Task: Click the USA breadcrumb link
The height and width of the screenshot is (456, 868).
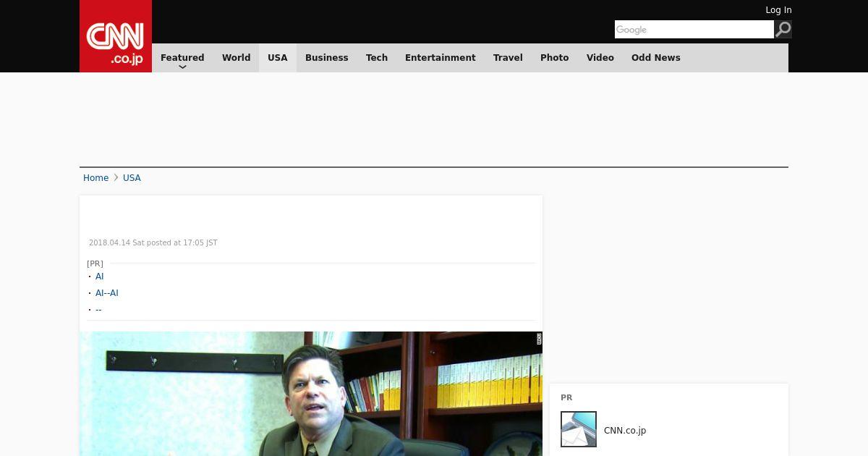Action: [132, 178]
